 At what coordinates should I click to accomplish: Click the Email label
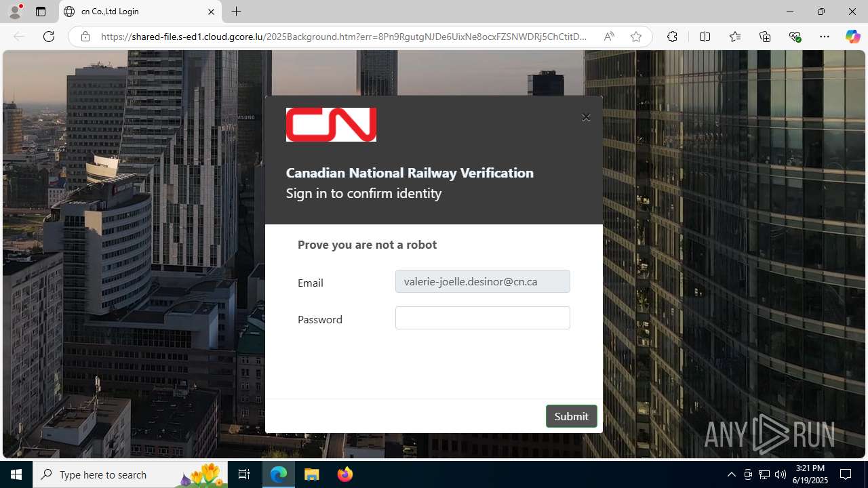coord(310,283)
